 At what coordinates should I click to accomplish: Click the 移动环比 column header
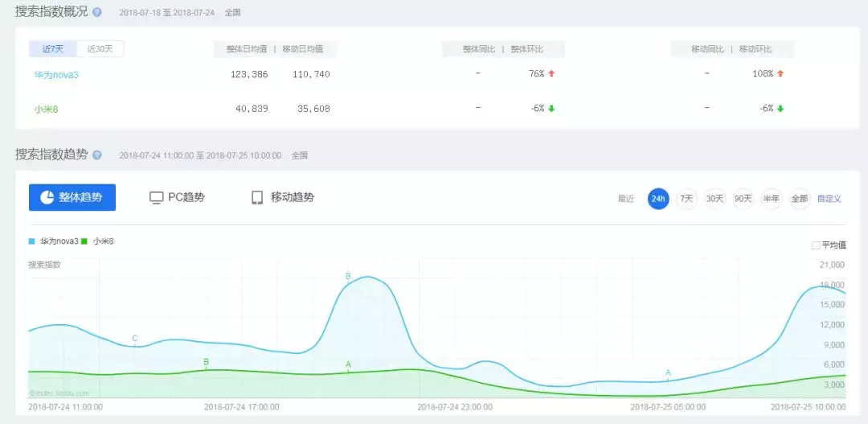755,49
